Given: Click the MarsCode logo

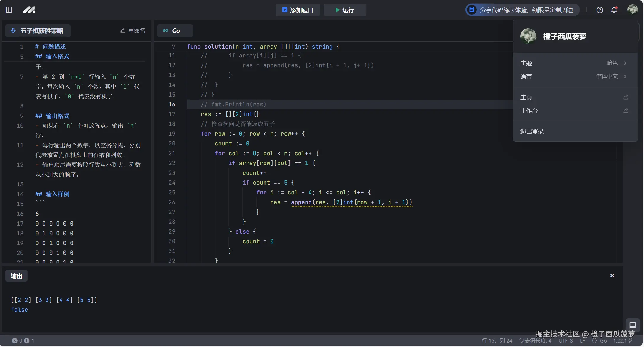Looking at the screenshot, I should point(29,10).
